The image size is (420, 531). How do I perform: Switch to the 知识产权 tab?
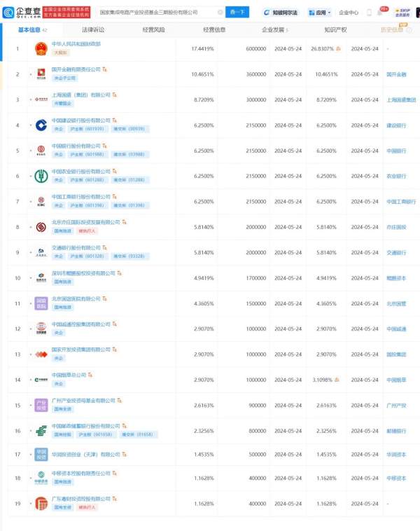coord(335,30)
